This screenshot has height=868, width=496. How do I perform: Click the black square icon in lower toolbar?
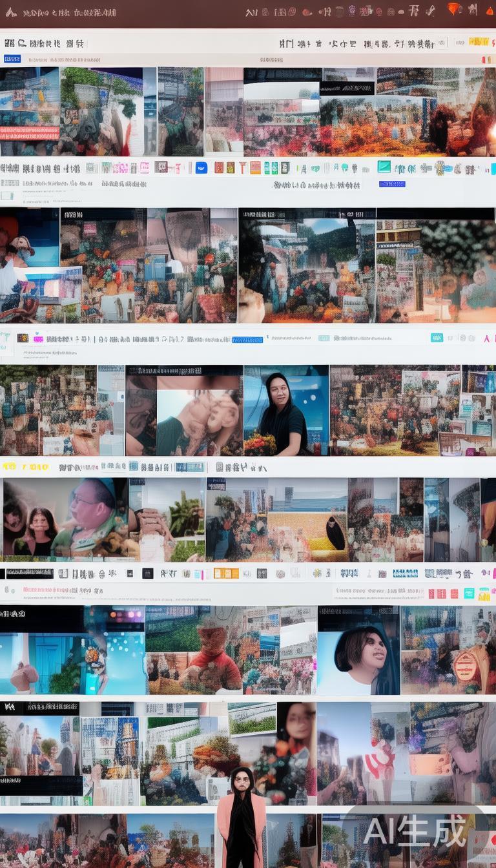(148, 573)
